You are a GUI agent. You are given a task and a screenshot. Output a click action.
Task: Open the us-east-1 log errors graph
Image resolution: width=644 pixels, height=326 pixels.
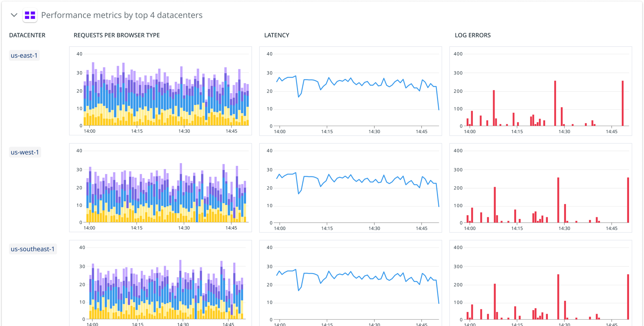click(540, 91)
